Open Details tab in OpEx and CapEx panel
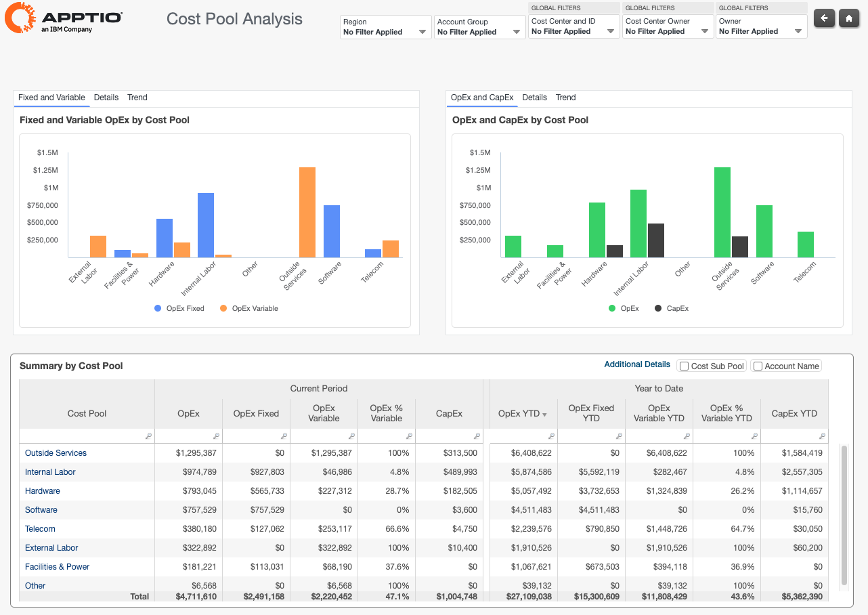 (534, 98)
